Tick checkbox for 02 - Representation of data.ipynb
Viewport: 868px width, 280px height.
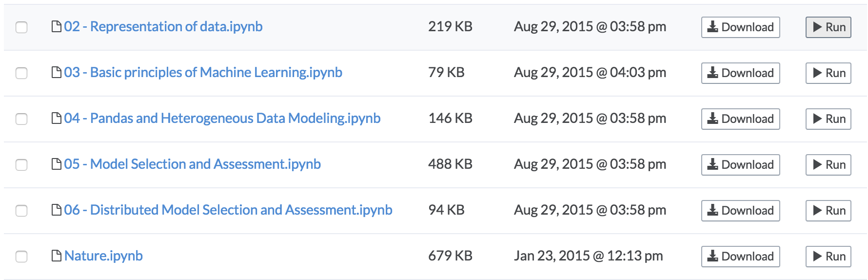(21, 27)
